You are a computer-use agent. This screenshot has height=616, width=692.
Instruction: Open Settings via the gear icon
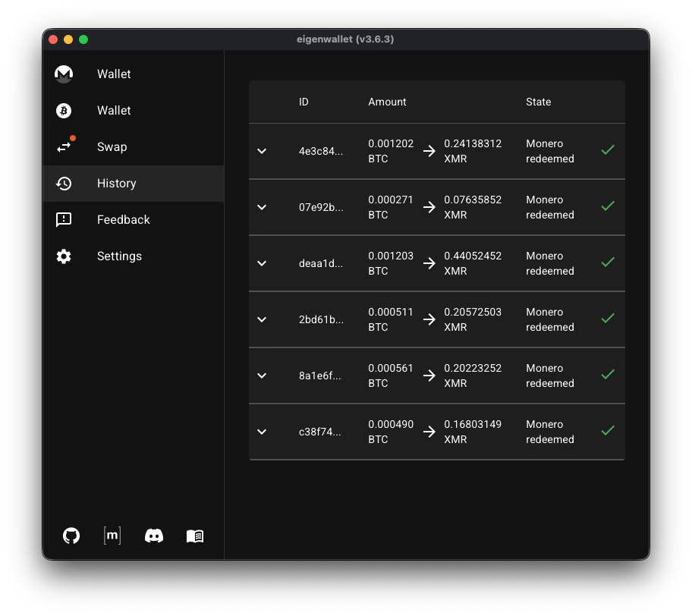pyautogui.click(x=63, y=256)
